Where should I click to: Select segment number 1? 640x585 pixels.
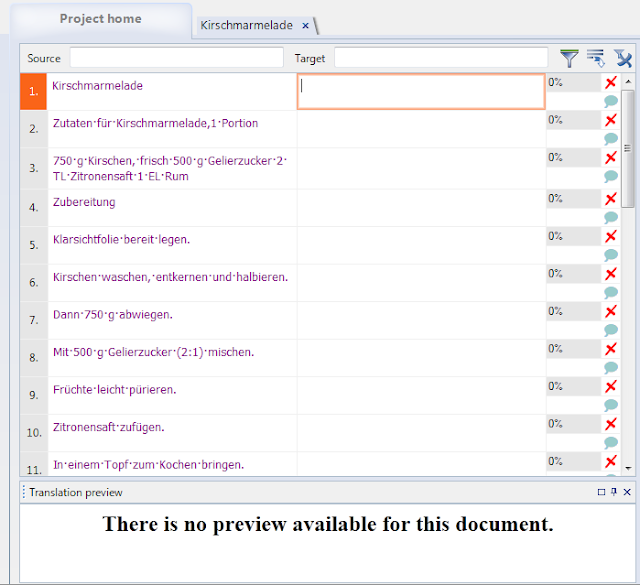pos(33,91)
